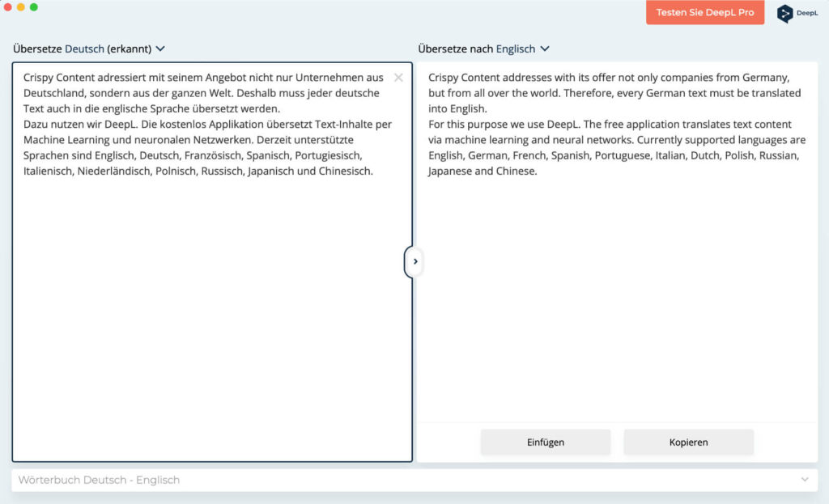Click the "Übersetze nach" label text
Viewport: 829px width, 504px height.
[455, 49]
